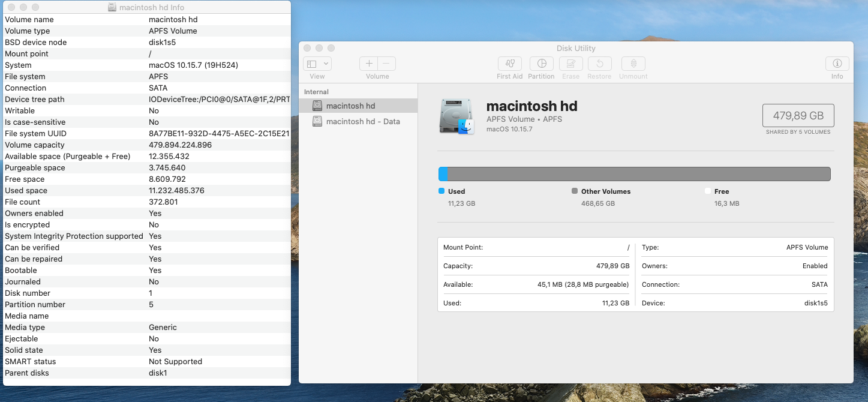Click the 'Solid state' row in Info window
This screenshot has height=402, width=868.
click(146, 350)
